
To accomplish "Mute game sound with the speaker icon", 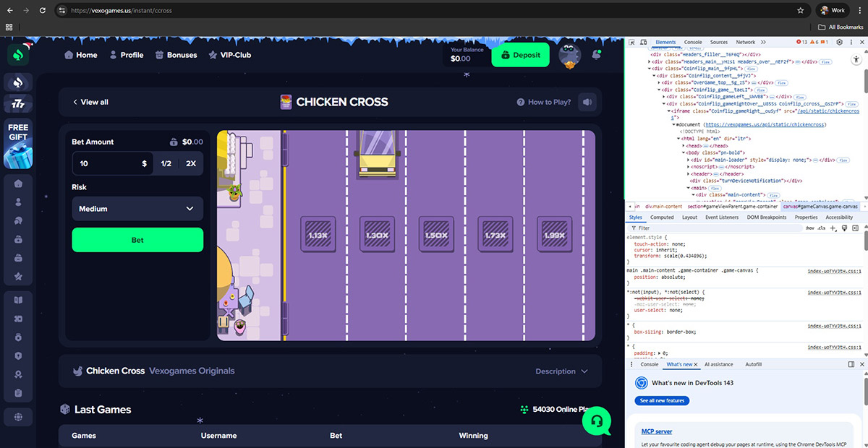I will click(587, 102).
